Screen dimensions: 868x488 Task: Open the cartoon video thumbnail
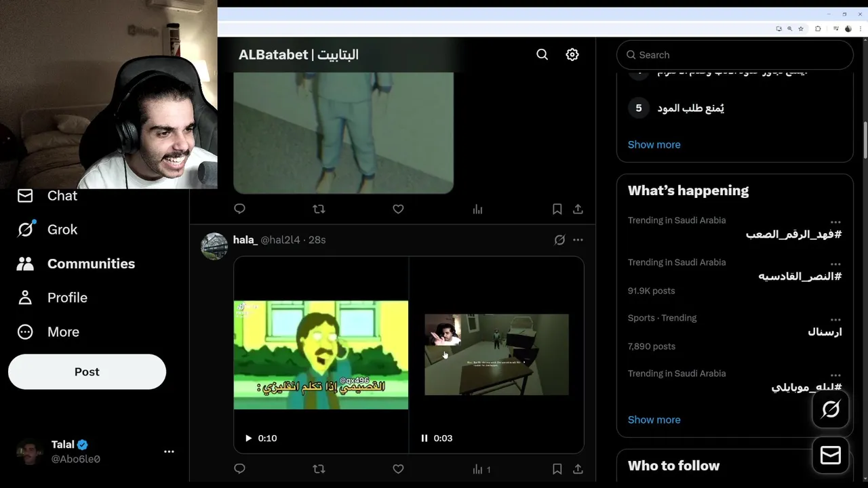pos(321,354)
